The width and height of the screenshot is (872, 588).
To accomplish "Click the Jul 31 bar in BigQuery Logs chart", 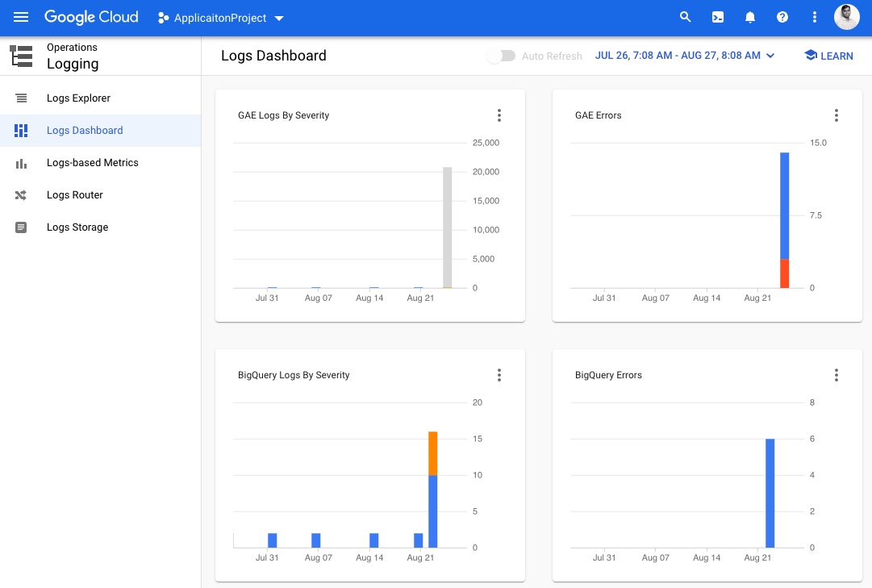I will pos(273,540).
